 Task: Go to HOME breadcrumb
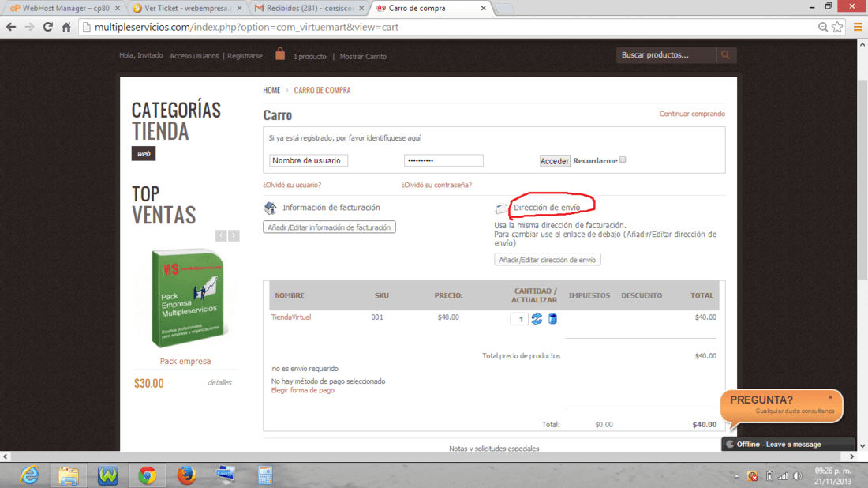pos(271,90)
